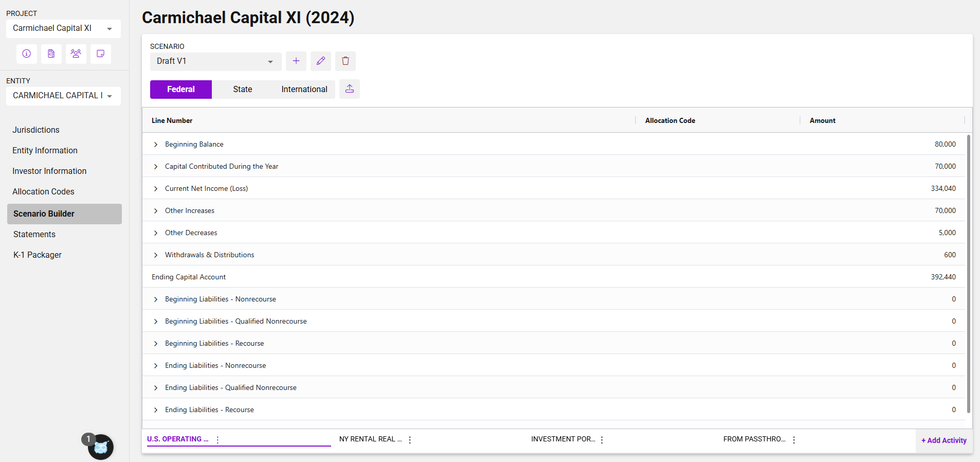Delete scenario using the trash icon
Screen dimensions: 980x462
pyautogui.click(x=346, y=61)
